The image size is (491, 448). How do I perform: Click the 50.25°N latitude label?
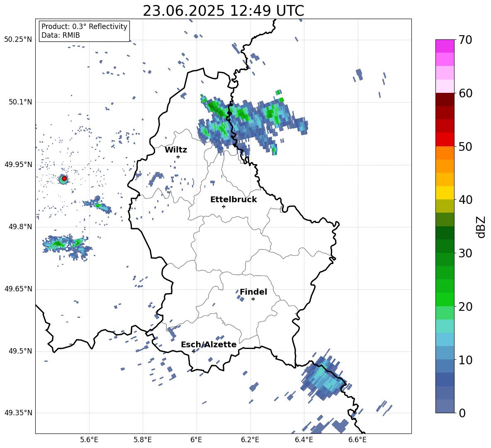(x=18, y=40)
